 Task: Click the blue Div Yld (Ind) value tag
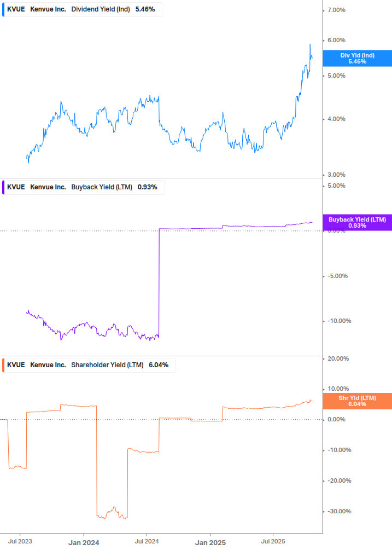357,58
